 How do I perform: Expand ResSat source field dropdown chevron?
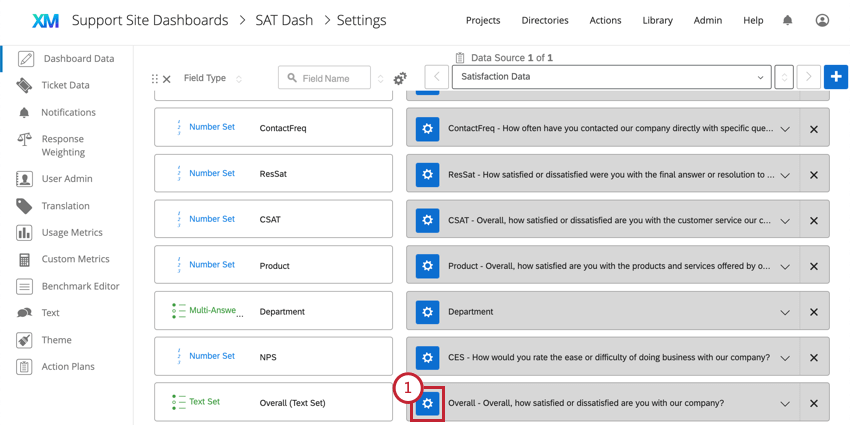(784, 175)
